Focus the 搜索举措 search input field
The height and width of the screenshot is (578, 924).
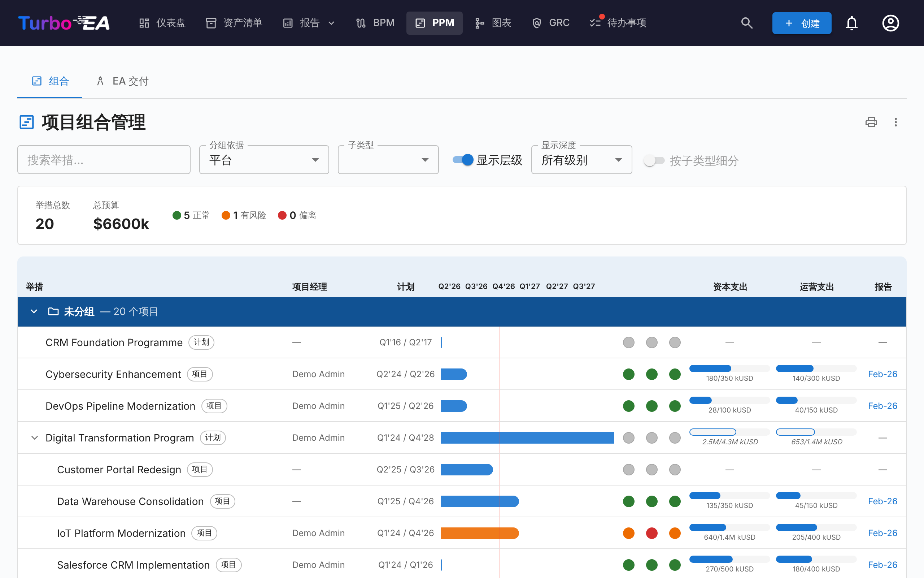104,160
